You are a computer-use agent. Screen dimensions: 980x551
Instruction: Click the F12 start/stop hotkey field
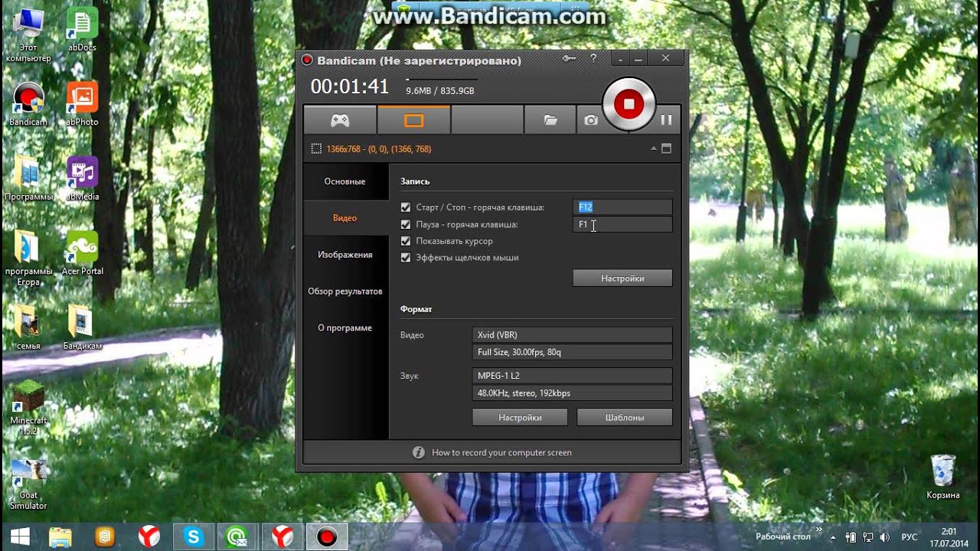click(622, 207)
